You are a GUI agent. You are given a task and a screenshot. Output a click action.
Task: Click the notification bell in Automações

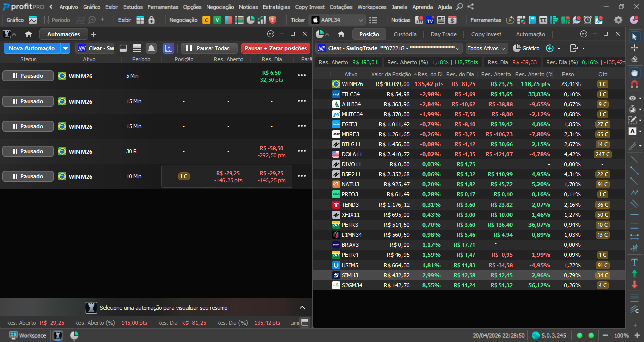point(151,48)
